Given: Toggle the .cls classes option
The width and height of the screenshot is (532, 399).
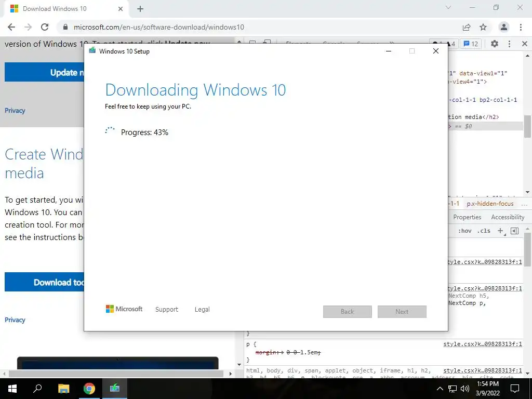Looking at the screenshot, I should 484,231.
